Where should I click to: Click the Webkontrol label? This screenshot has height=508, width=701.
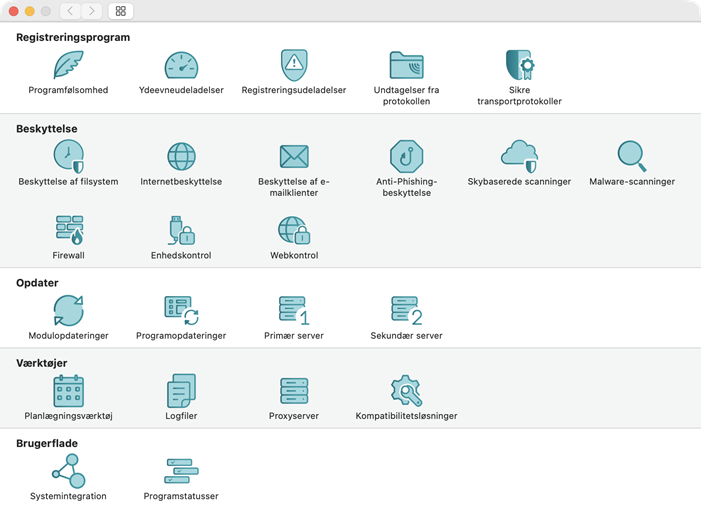tap(294, 255)
